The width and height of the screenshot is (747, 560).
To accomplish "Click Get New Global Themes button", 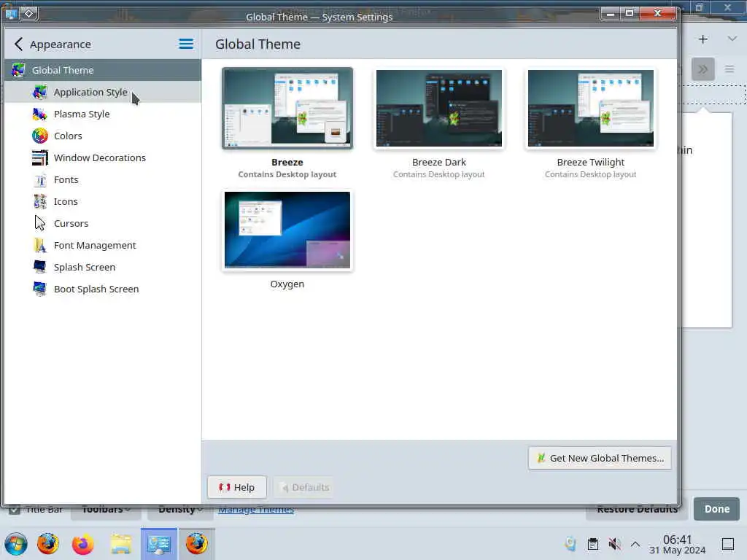I will [x=600, y=458].
